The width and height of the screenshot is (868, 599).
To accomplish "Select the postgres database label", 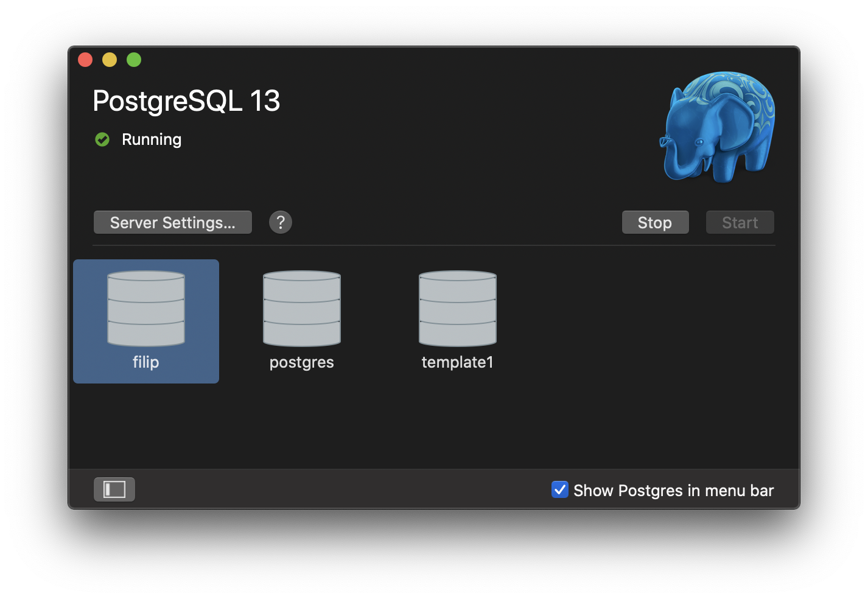I will [301, 362].
